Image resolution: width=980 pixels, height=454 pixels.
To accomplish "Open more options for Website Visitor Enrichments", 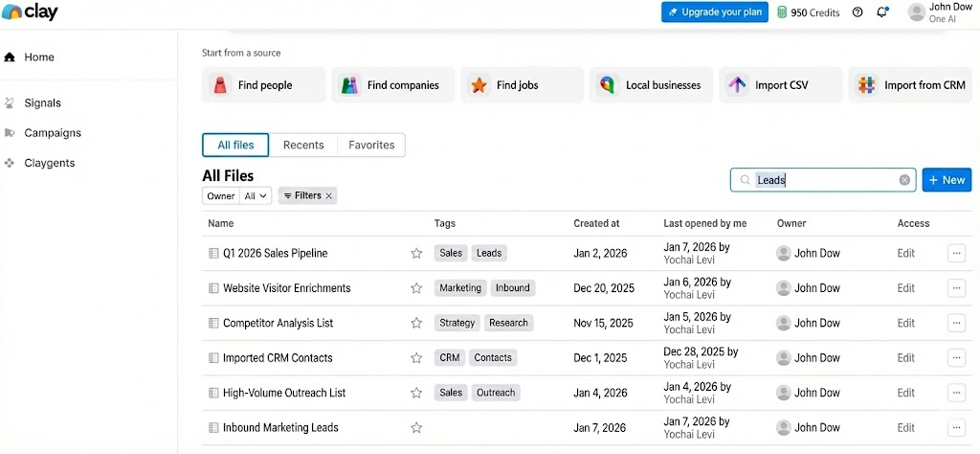I will [956, 288].
